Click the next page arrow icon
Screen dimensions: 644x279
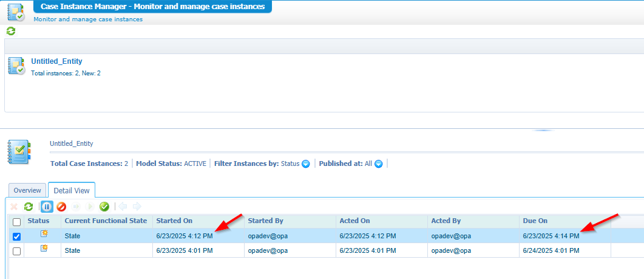(137, 207)
